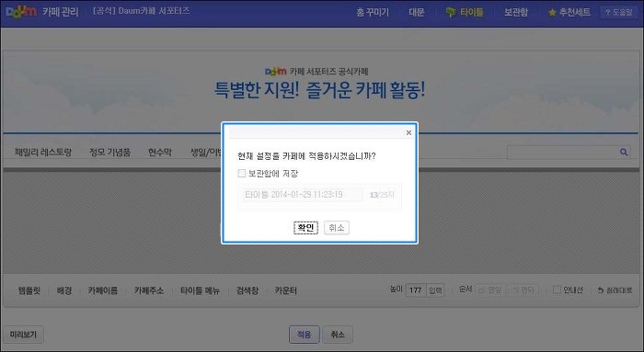Click the search magnifier icon
Screen dimensions: 644x352
(x=624, y=153)
